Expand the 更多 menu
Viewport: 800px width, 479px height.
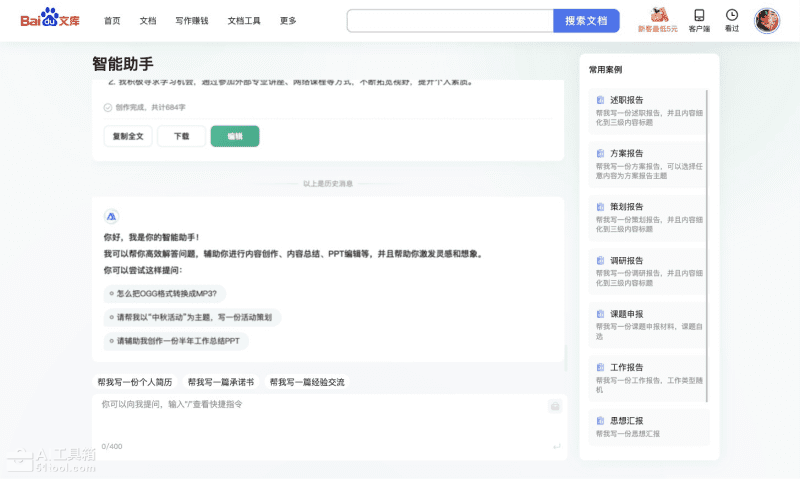pos(288,20)
